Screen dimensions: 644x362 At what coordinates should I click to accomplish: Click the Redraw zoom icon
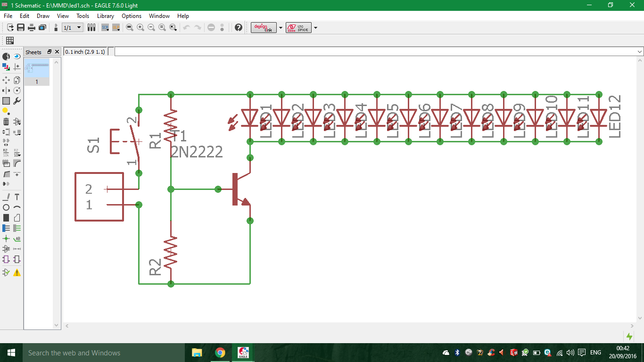(x=162, y=27)
